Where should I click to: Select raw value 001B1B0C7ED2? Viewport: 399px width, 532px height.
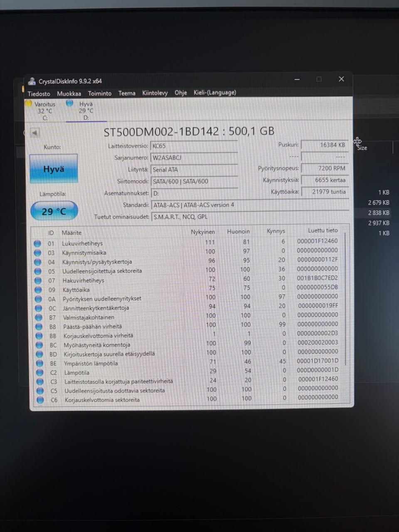[317, 278]
